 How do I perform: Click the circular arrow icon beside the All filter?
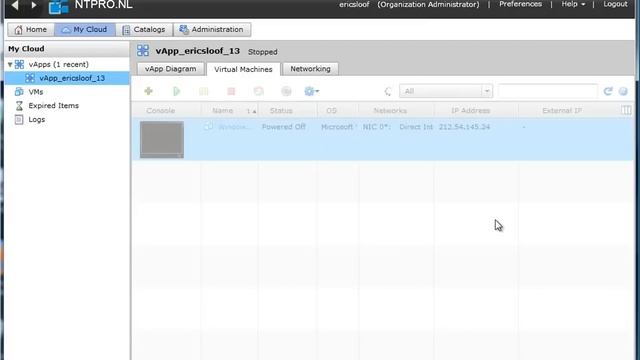(x=388, y=91)
